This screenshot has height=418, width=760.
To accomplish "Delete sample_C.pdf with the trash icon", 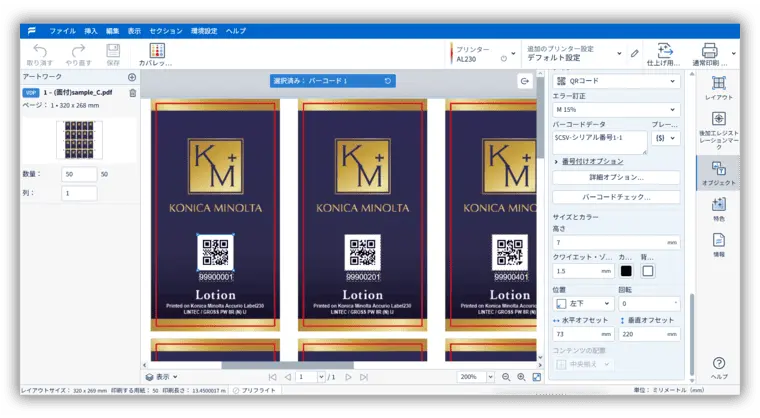I will pos(132,93).
